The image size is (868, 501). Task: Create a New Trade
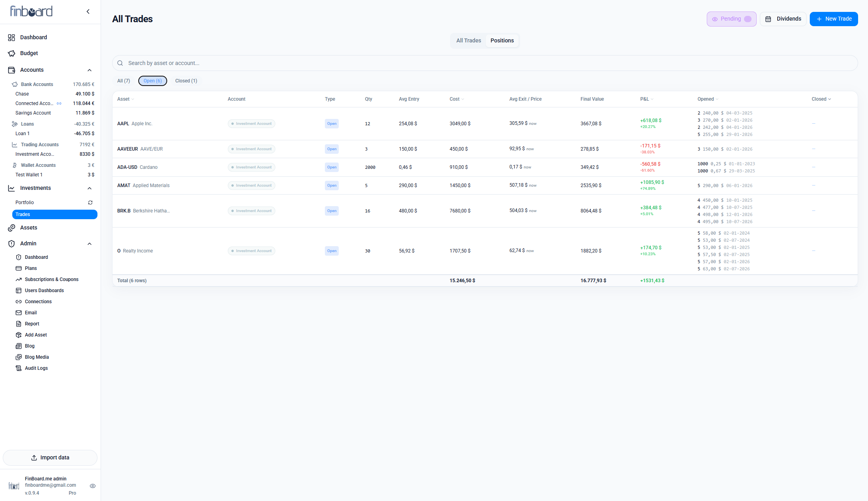tap(834, 19)
